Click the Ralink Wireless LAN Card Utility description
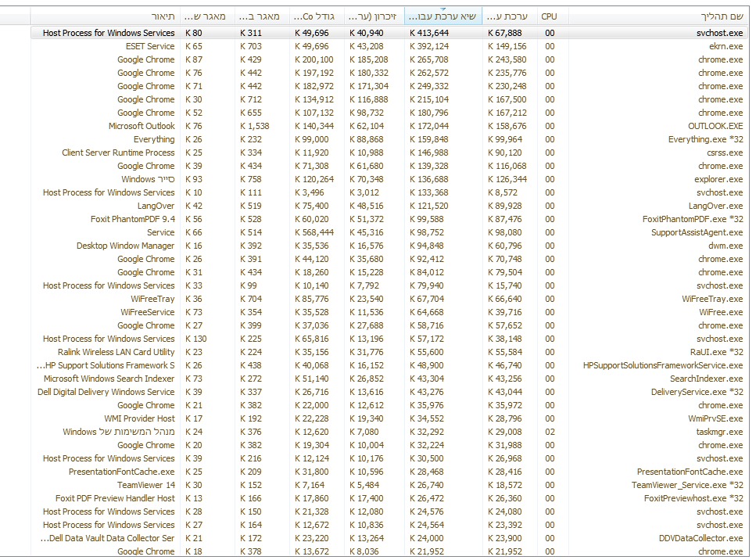The image size is (756, 560). (x=116, y=352)
